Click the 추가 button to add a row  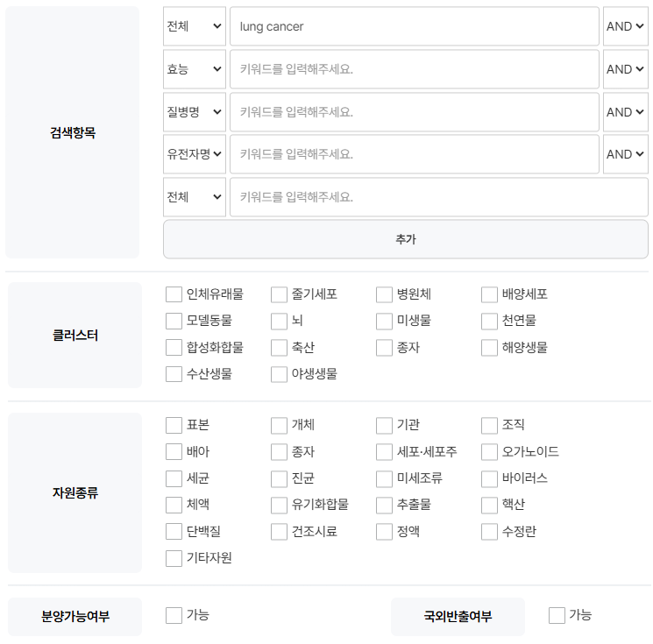[406, 239]
